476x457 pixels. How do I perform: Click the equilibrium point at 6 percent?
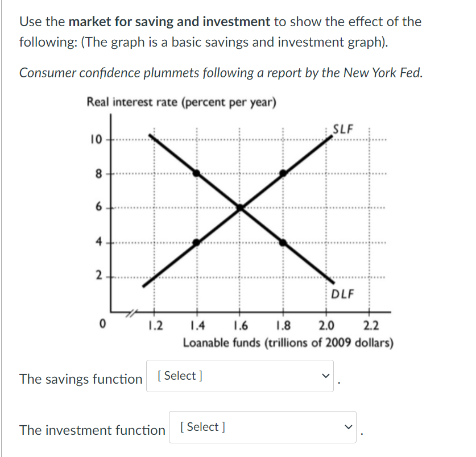(x=241, y=208)
